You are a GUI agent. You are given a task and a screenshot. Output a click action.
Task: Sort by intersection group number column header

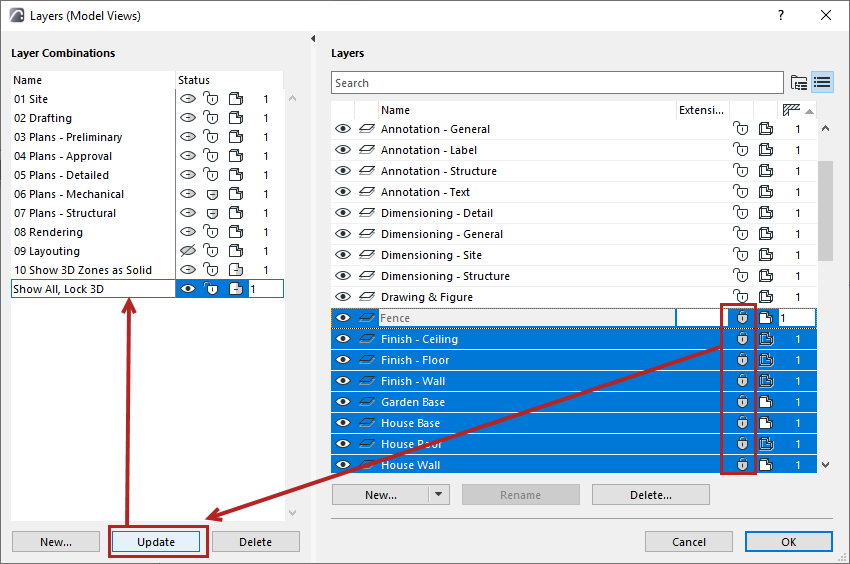click(797, 110)
